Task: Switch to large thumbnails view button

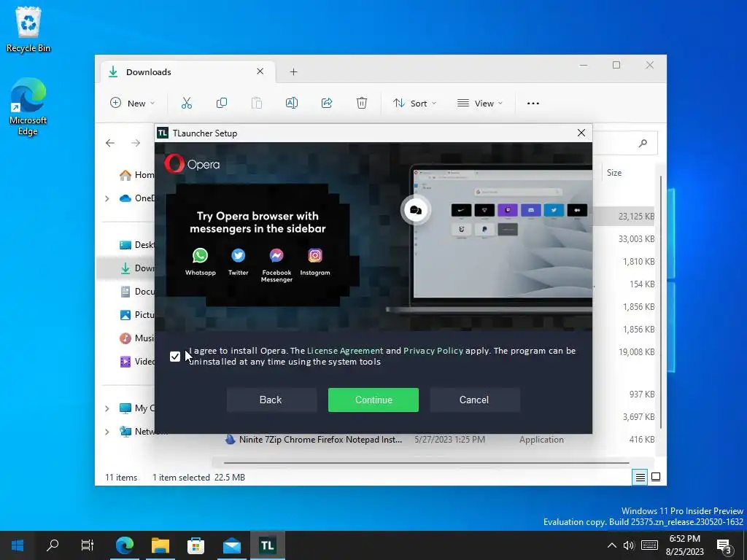Action: click(656, 477)
